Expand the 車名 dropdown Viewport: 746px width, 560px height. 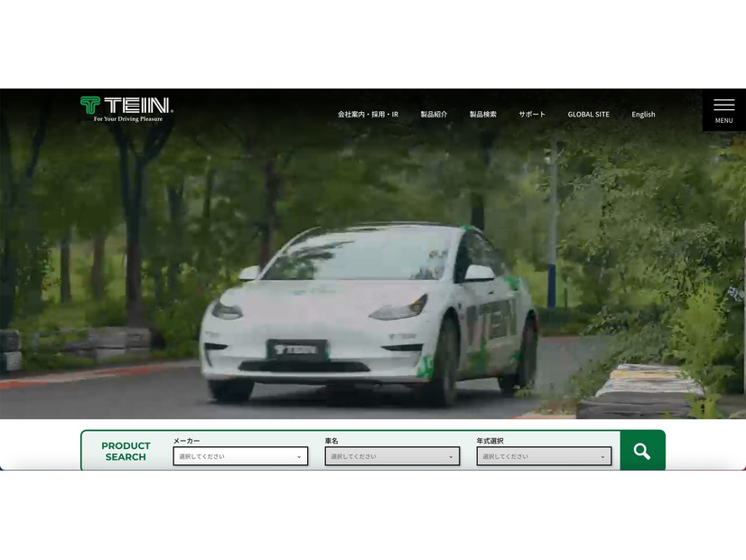tap(391, 456)
